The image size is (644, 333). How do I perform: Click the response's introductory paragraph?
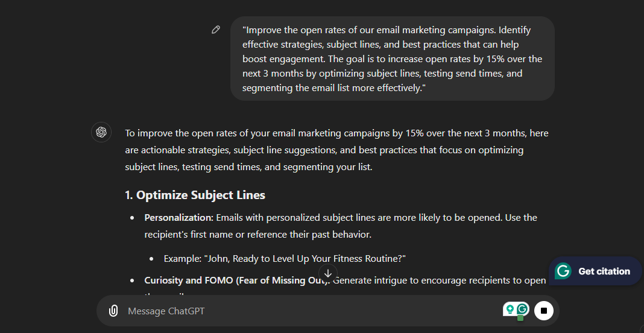[337, 150]
